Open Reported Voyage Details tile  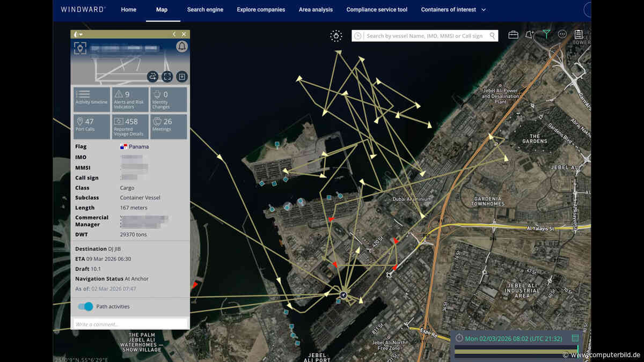130,127
